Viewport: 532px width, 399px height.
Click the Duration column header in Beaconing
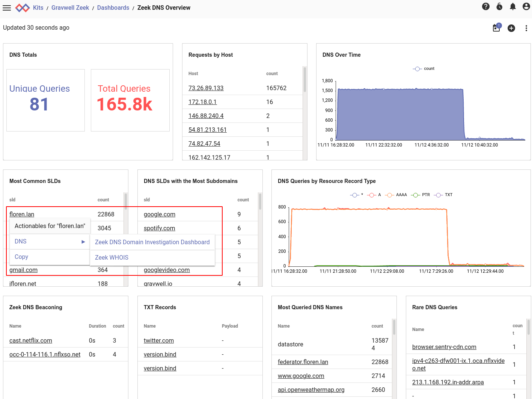click(97, 326)
